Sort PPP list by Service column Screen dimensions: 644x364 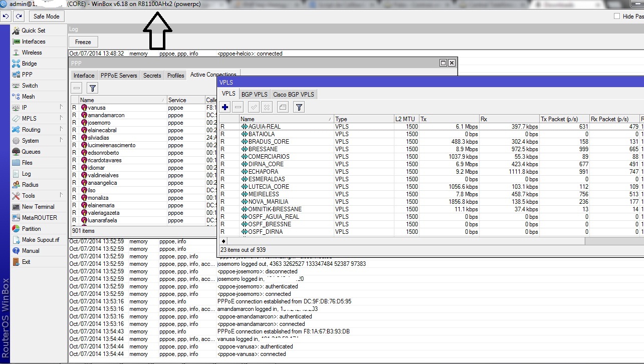[185, 100]
